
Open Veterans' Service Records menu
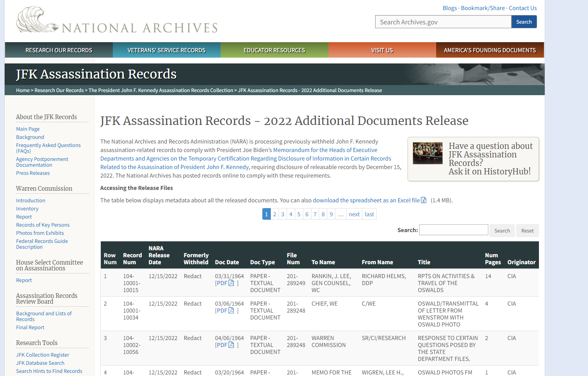pyautogui.click(x=167, y=50)
